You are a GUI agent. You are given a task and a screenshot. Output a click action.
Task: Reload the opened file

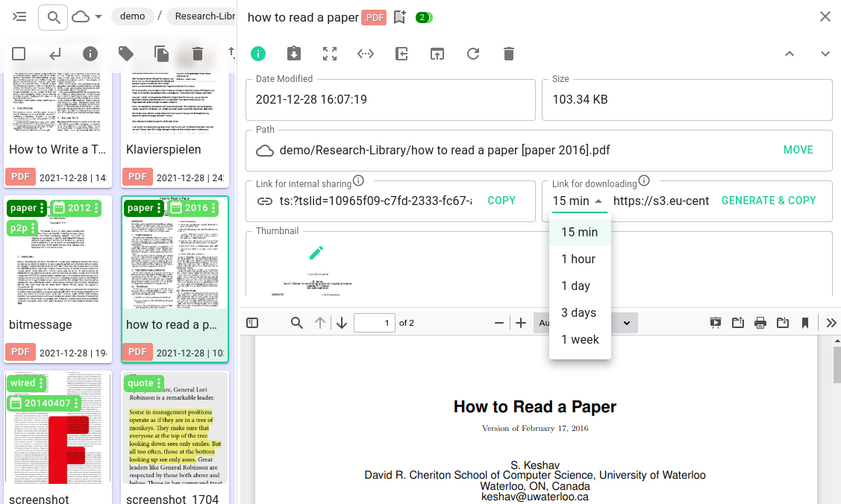point(473,54)
